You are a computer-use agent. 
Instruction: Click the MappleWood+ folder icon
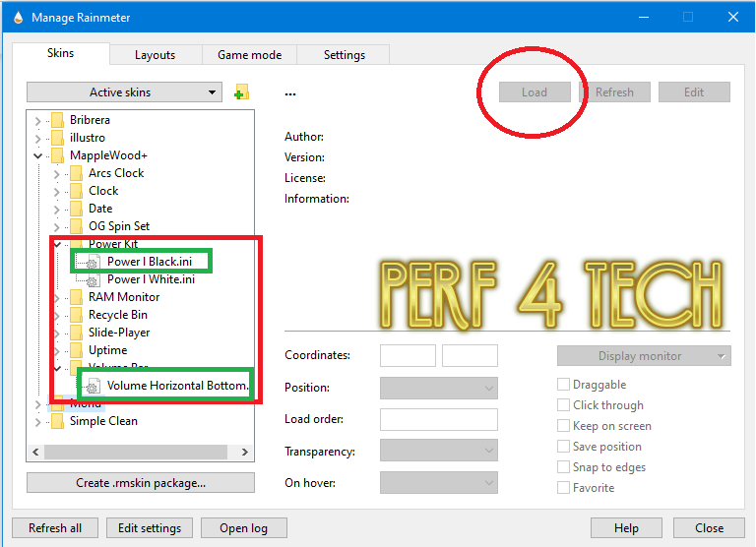tap(57, 155)
